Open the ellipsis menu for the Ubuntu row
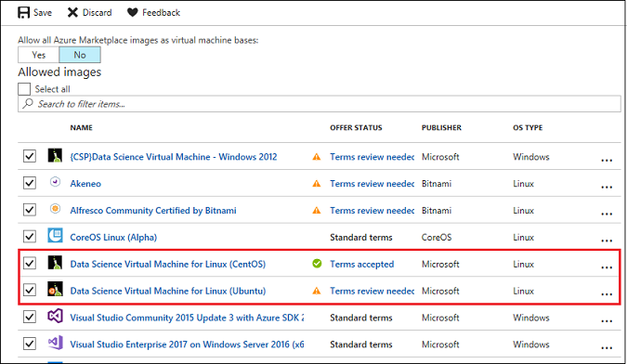627x364 pixels. (x=607, y=294)
